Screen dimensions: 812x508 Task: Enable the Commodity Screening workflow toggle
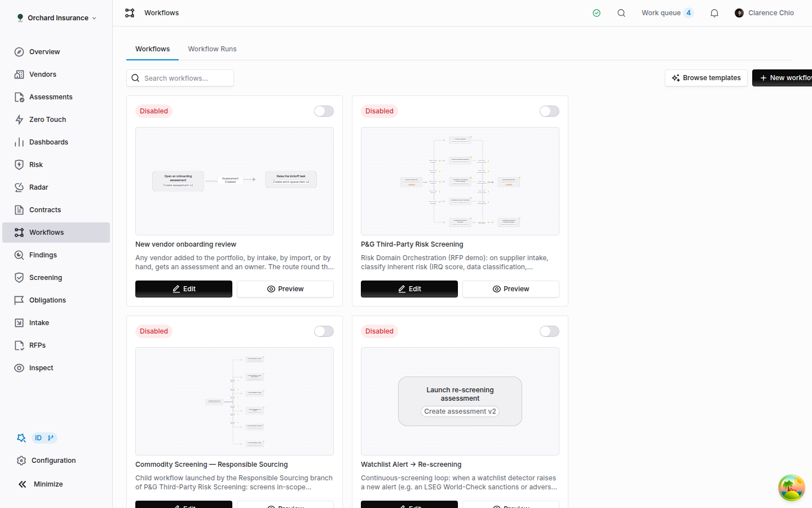324,331
